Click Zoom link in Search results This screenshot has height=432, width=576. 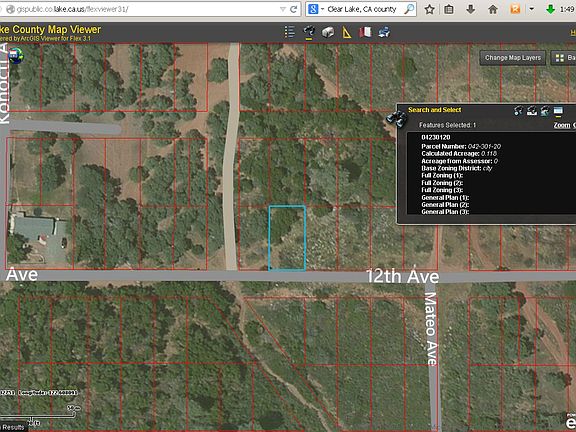562,125
